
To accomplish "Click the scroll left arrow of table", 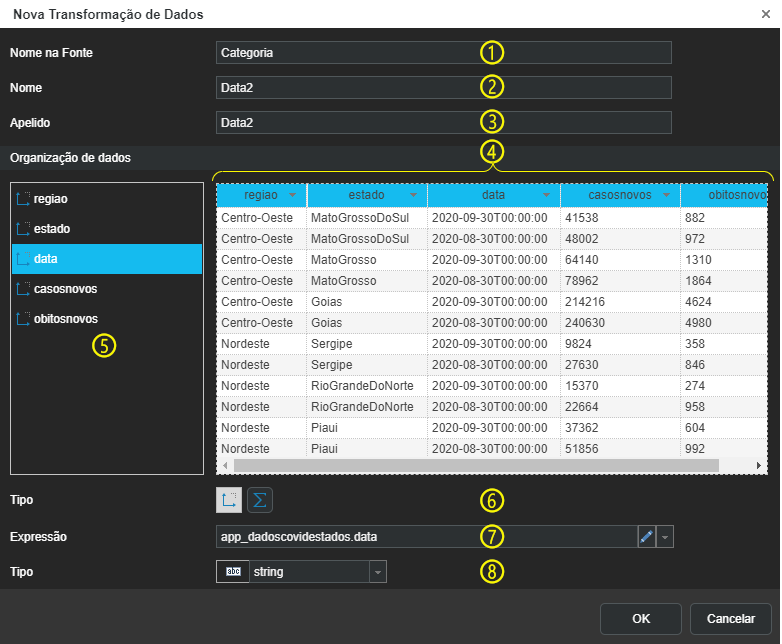I will (x=225, y=465).
